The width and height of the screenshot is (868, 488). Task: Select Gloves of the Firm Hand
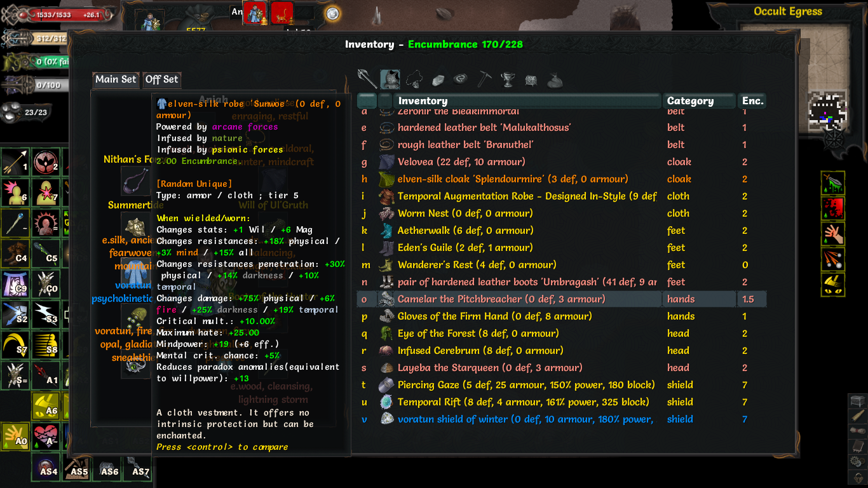click(x=562, y=316)
